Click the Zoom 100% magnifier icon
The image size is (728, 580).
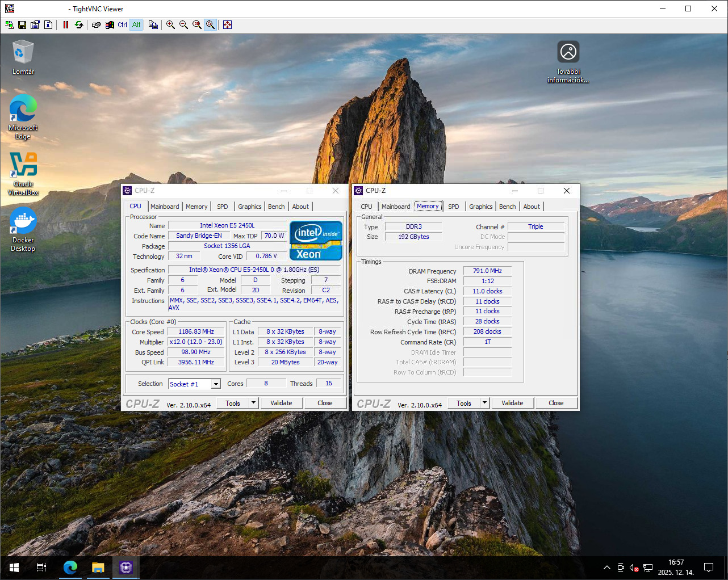[196, 25]
